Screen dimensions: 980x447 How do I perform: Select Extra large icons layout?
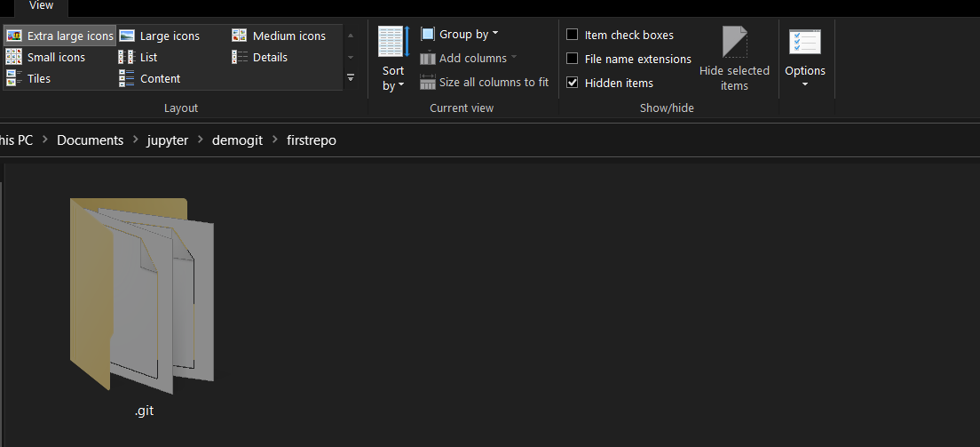click(60, 36)
